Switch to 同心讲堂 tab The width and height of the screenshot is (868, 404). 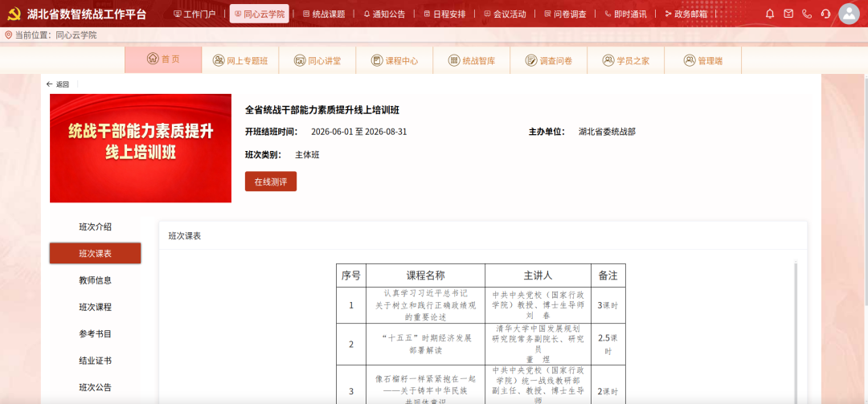[317, 60]
